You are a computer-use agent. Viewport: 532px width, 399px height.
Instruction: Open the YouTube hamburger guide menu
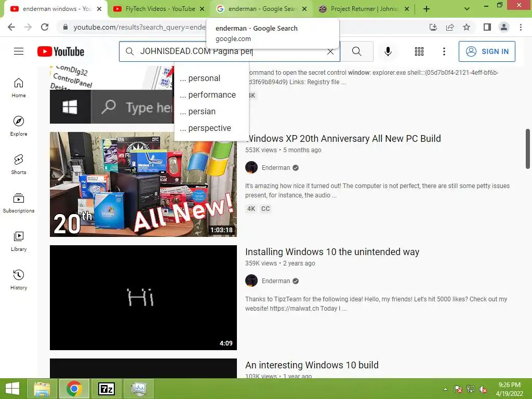pos(19,51)
